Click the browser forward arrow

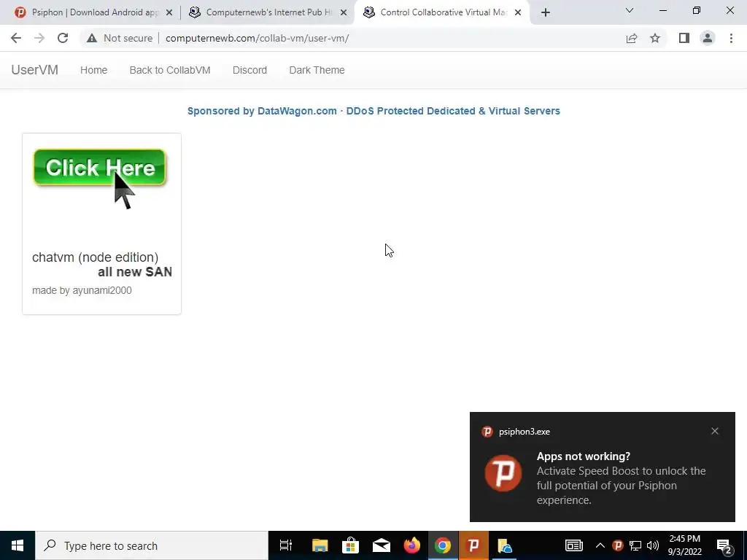point(39,38)
